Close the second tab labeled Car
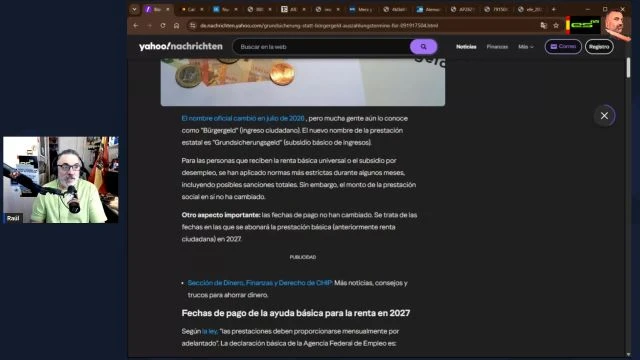Screen dimensions: 640x360 202,9
